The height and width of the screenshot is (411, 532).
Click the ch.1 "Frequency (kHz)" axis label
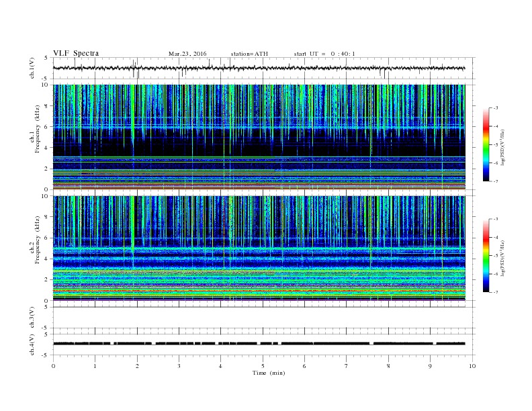click(38, 129)
